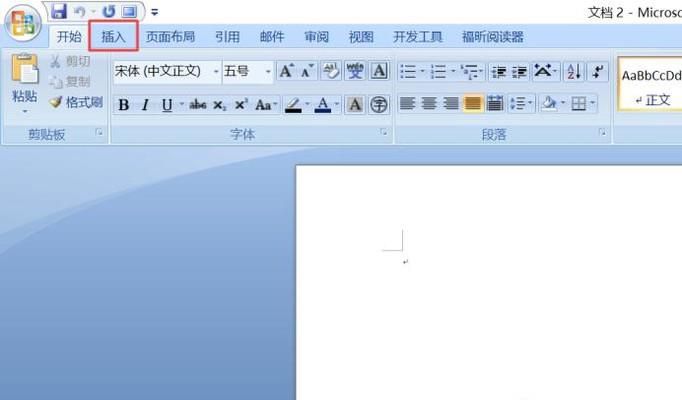Open the Change Case (Aa) menu
Viewport: 682px width, 400px height.
[x=266, y=105]
